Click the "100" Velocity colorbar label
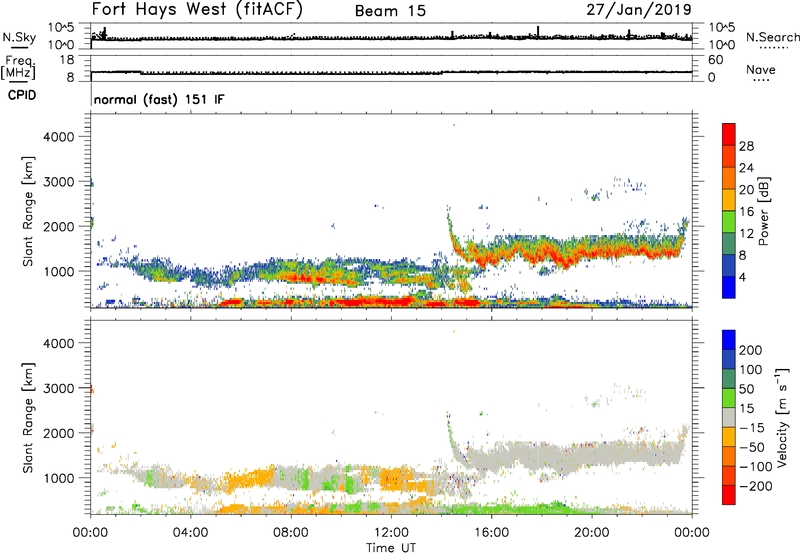800x554 pixels. point(751,370)
